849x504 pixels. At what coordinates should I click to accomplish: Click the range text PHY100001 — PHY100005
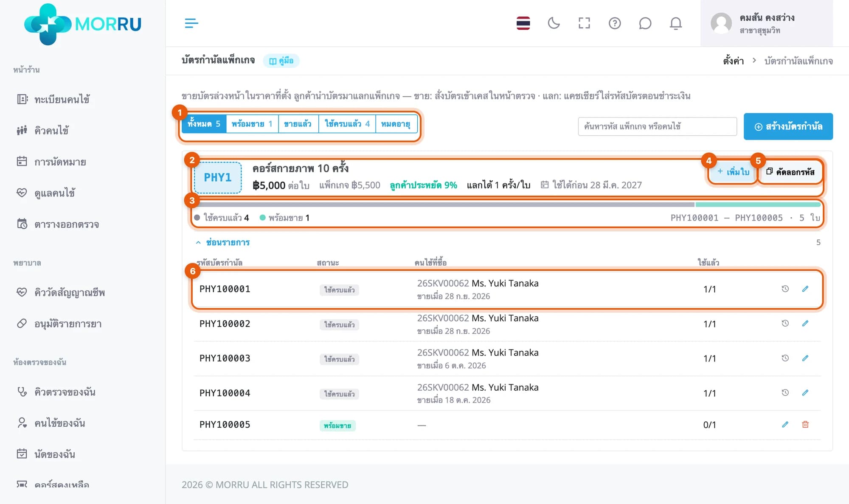(727, 218)
